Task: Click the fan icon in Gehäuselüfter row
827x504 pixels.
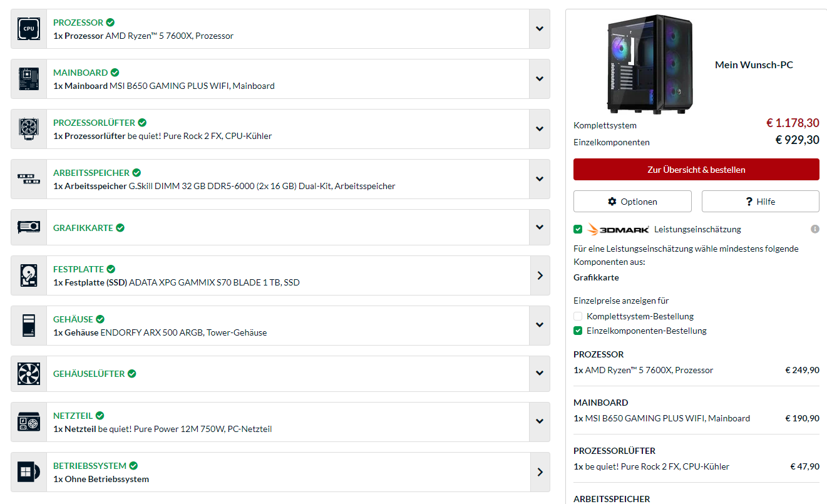Action: click(29, 374)
